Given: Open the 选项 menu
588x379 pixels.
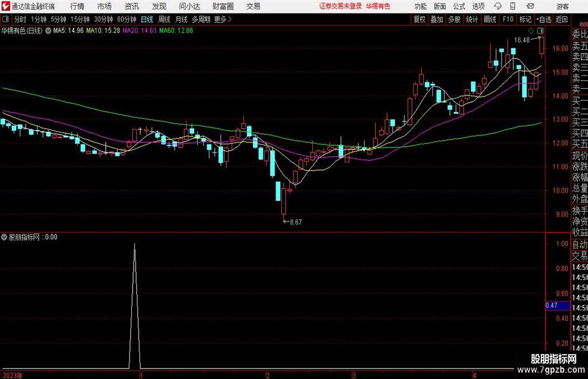Looking at the screenshot, I should coord(478,6).
